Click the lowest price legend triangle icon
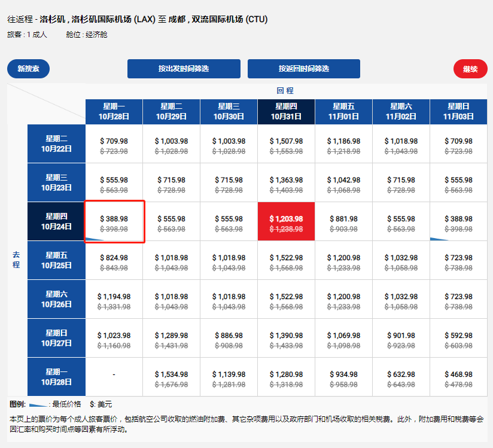The image size is (493, 448). click(38, 405)
